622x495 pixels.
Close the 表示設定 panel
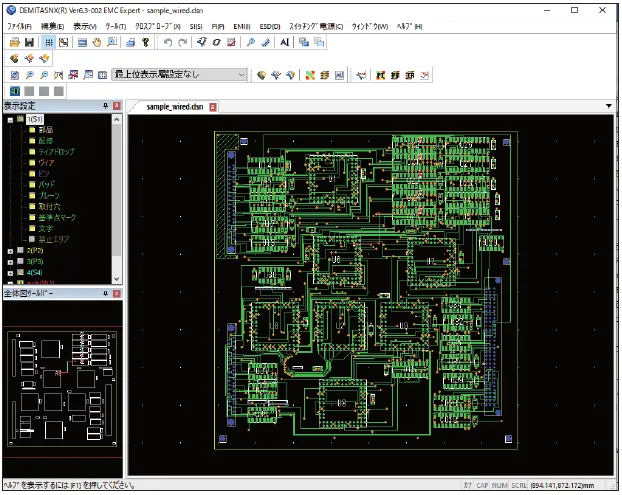point(117,106)
